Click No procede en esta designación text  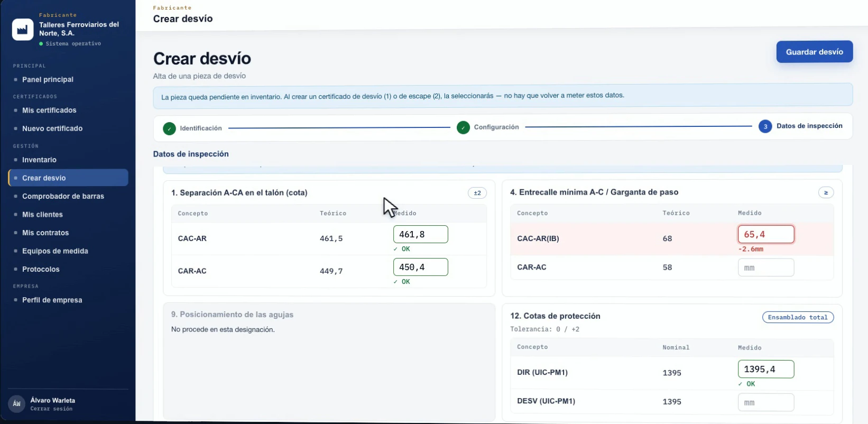[223, 329]
